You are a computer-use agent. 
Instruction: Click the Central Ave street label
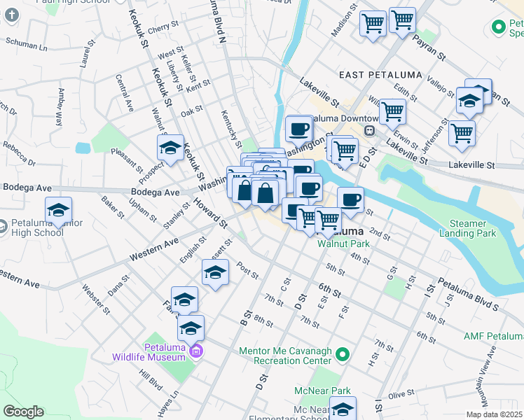(x=125, y=93)
